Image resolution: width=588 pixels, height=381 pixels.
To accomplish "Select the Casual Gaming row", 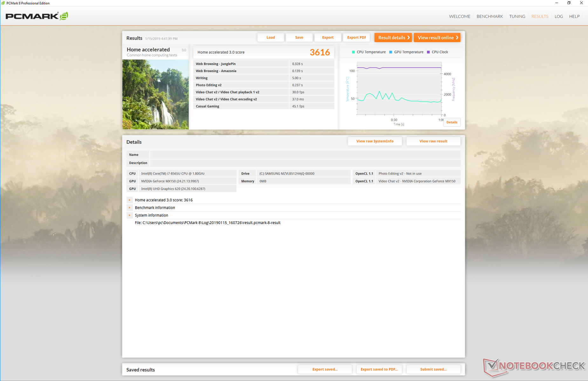I will pyautogui.click(x=263, y=106).
